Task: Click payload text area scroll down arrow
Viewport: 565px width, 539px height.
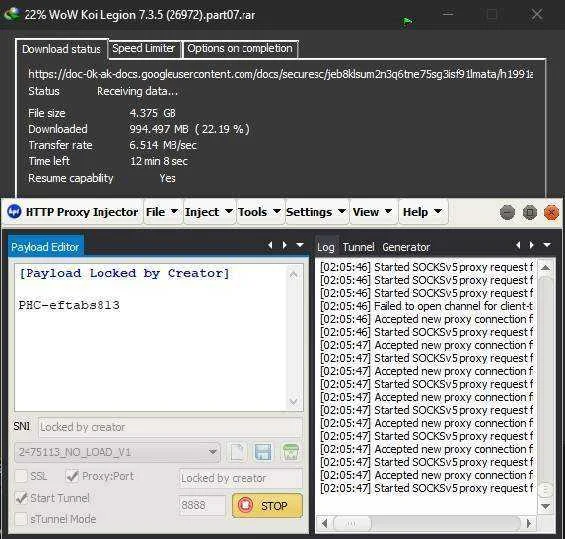Action: tap(293, 401)
